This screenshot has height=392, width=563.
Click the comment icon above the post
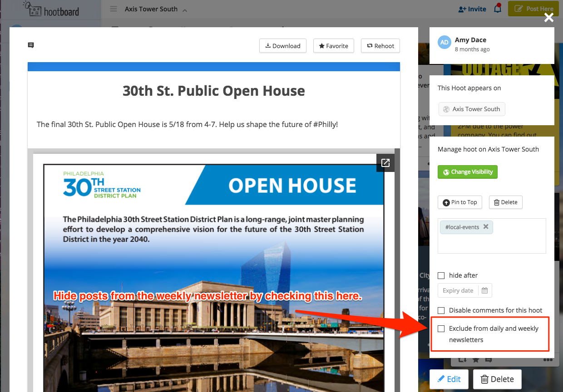[31, 45]
